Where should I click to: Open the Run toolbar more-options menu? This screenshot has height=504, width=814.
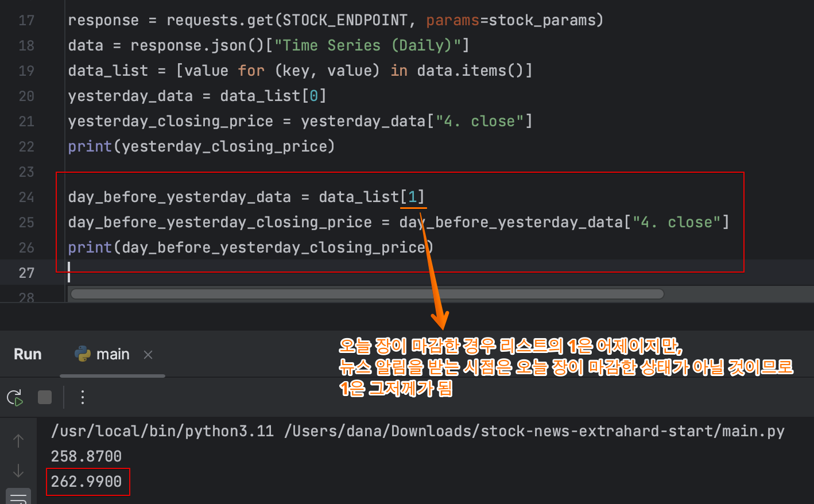[83, 397]
